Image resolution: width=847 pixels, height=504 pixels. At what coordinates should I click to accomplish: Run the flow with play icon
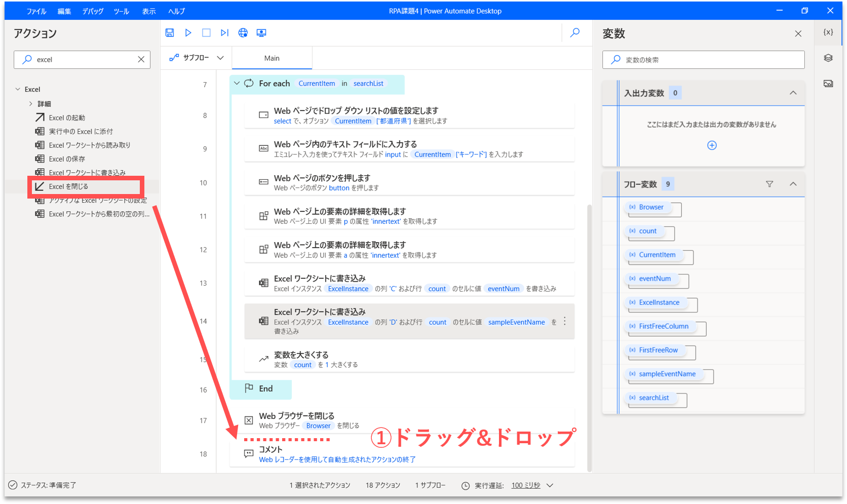[x=188, y=33]
